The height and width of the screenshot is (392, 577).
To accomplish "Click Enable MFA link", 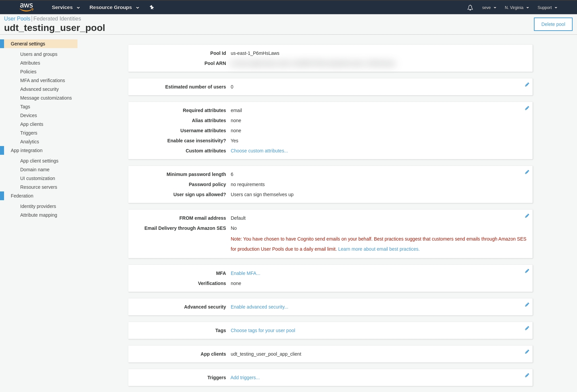I will [246, 273].
